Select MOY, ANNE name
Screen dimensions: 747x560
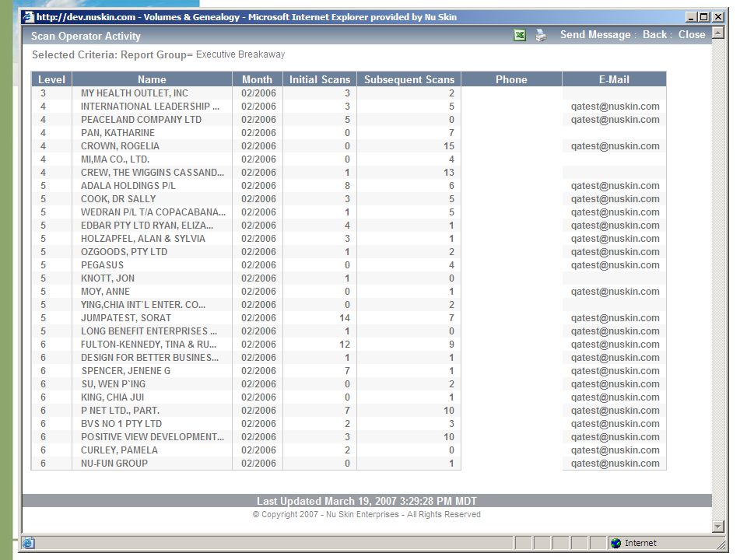(x=105, y=292)
